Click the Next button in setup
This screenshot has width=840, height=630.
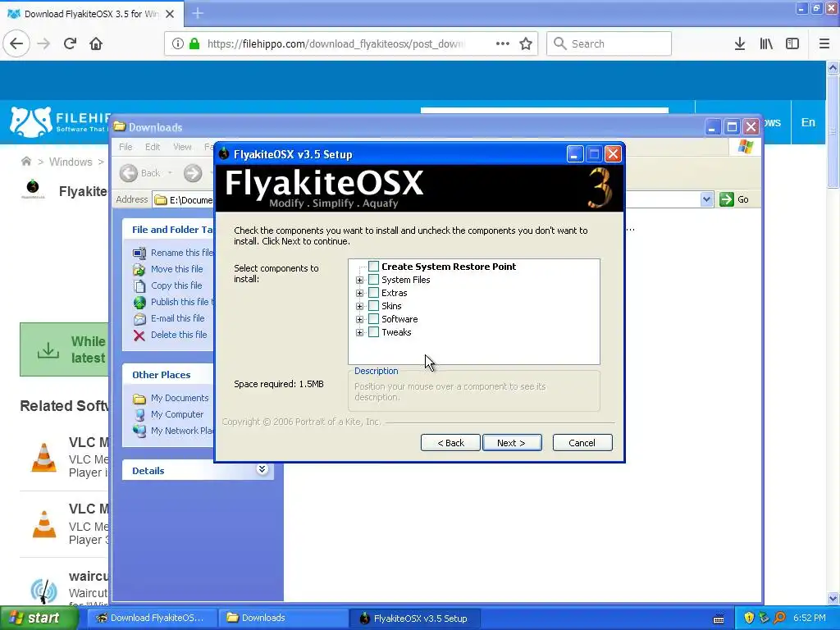[512, 442]
